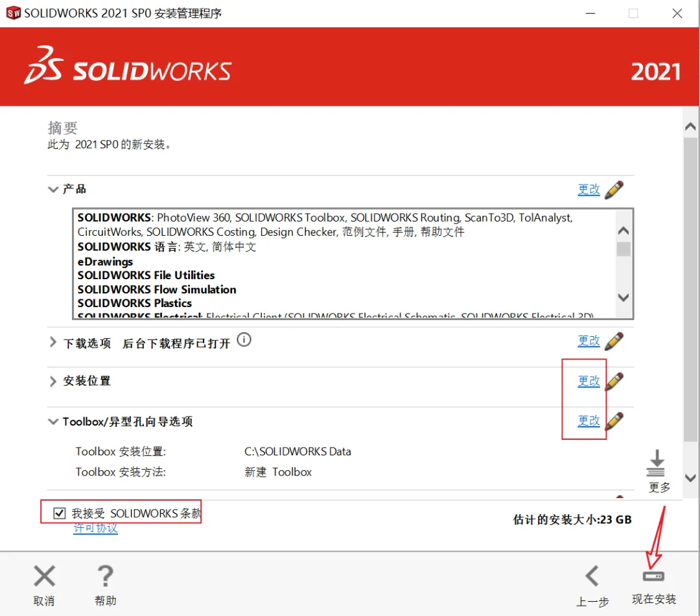This screenshot has height=616, width=700.
Task: Collapse the 产品 section chevron
Action: (x=53, y=189)
